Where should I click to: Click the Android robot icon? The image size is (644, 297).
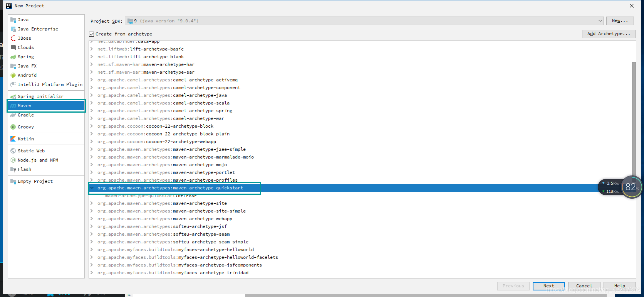13,75
